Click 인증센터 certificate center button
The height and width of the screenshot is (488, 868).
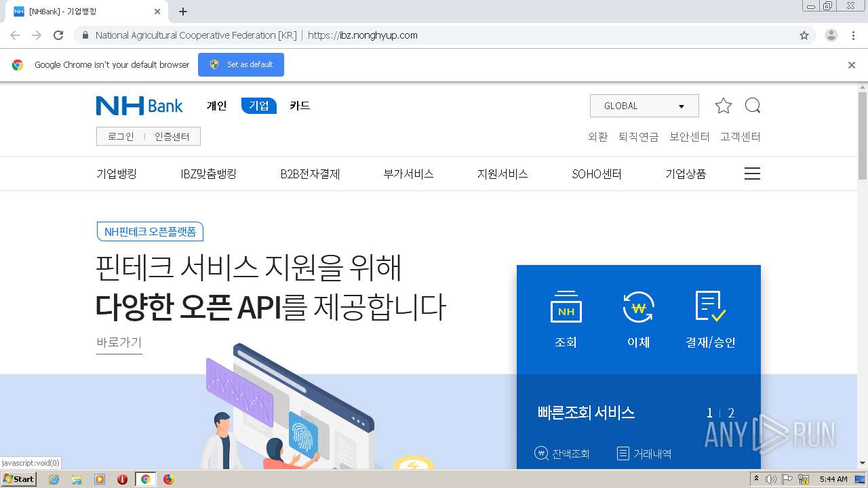click(172, 136)
